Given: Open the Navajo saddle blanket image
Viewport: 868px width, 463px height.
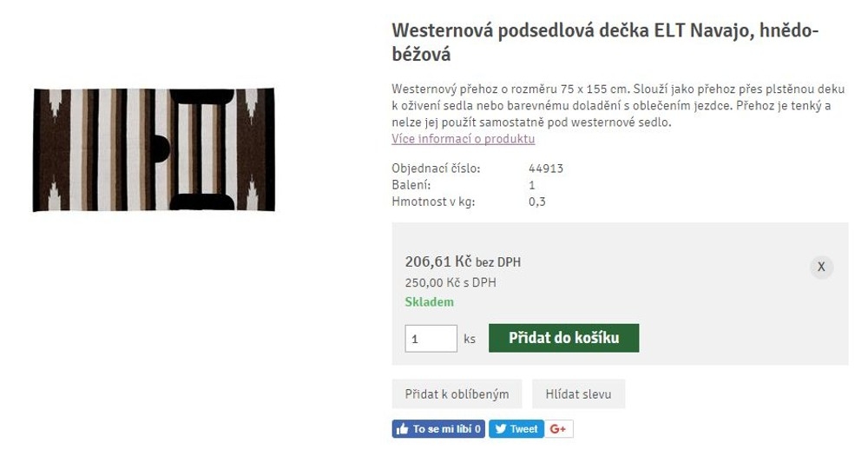Looking at the screenshot, I should click(154, 149).
